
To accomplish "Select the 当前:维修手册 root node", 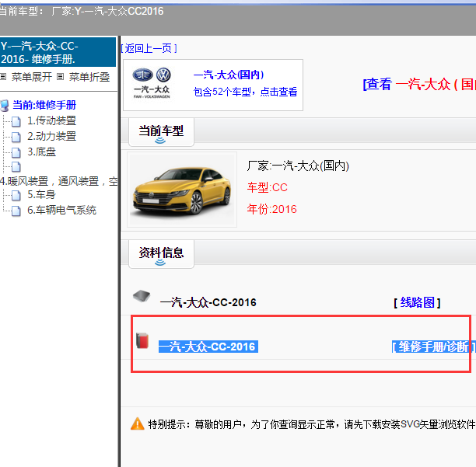I will click(44, 105).
